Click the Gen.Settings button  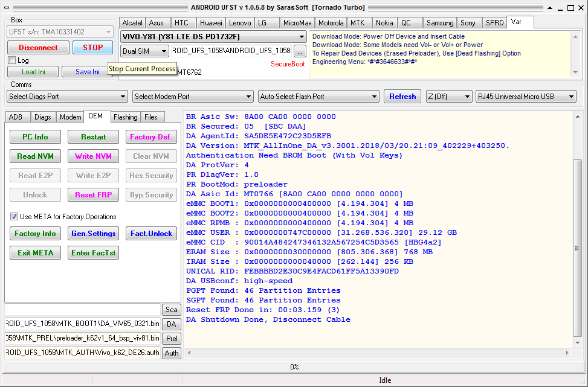94,234
